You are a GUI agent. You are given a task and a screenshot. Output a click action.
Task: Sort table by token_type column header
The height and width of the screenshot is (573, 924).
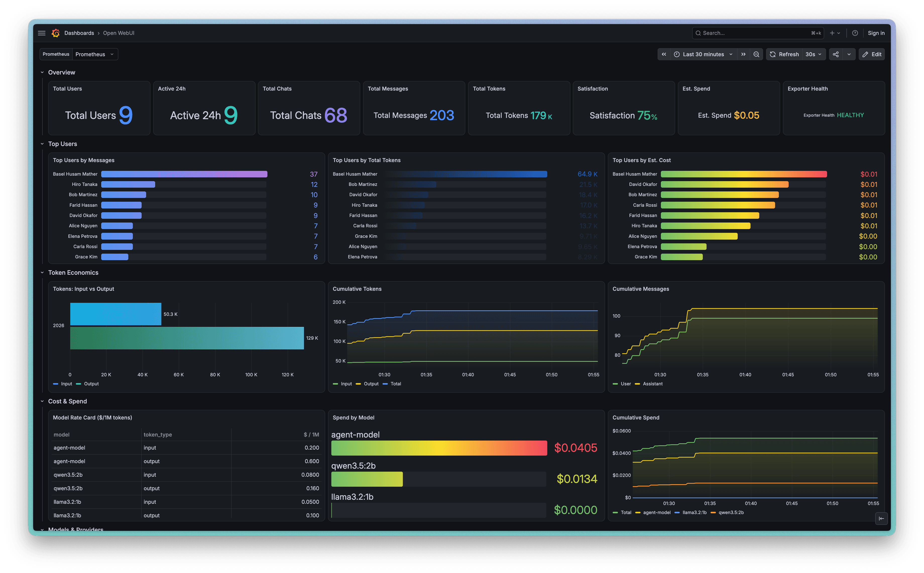pyautogui.click(x=158, y=435)
